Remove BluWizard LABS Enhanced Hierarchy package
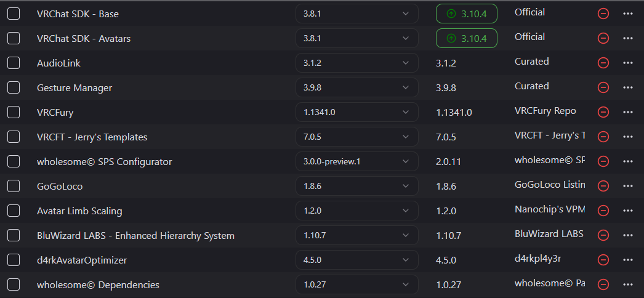Viewport: 644px width, 298px height. pyautogui.click(x=603, y=235)
